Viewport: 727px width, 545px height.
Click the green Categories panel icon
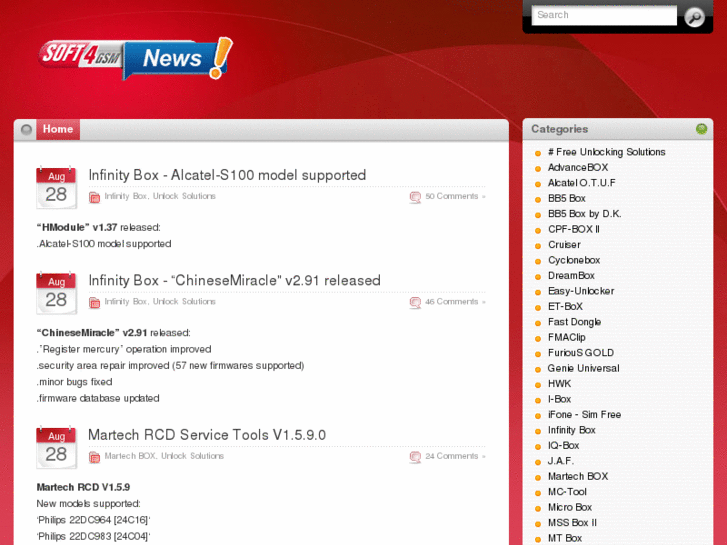click(x=701, y=128)
